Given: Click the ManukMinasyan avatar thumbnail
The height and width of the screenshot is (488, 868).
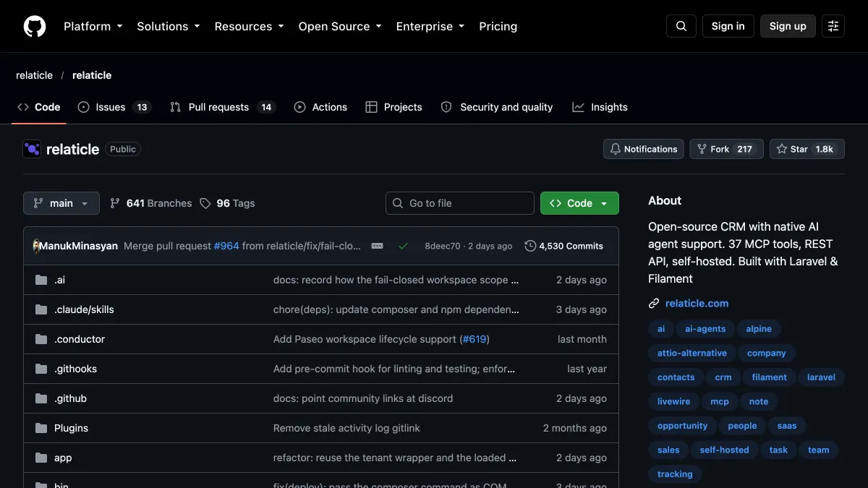Looking at the screenshot, I should (36, 246).
